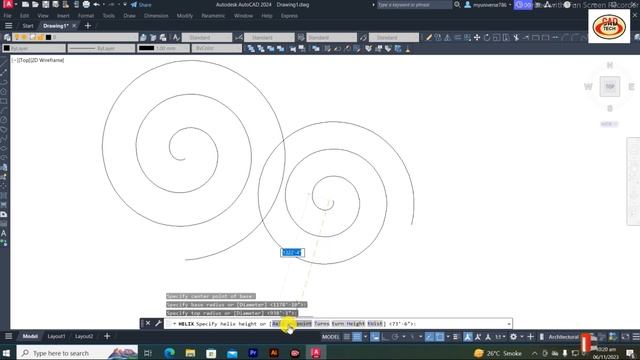Click the Multiline Text A tool in left toolbar

point(4,233)
